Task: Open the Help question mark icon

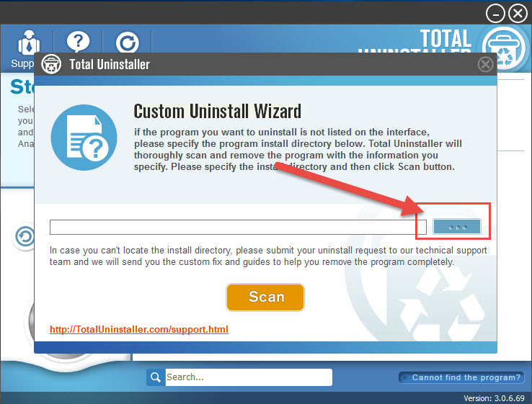Action: pyautogui.click(x=78, y=42)
